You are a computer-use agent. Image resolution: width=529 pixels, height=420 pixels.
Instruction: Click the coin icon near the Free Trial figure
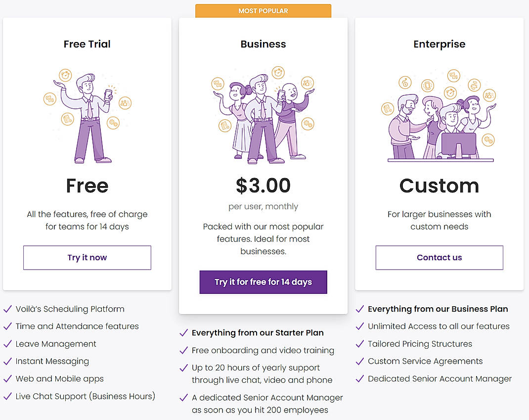[113, 123]
